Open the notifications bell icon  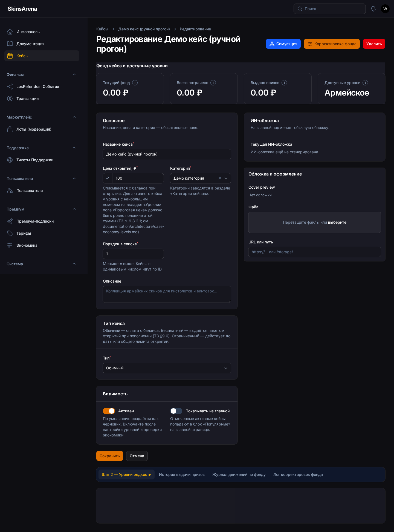pos(373,9)
